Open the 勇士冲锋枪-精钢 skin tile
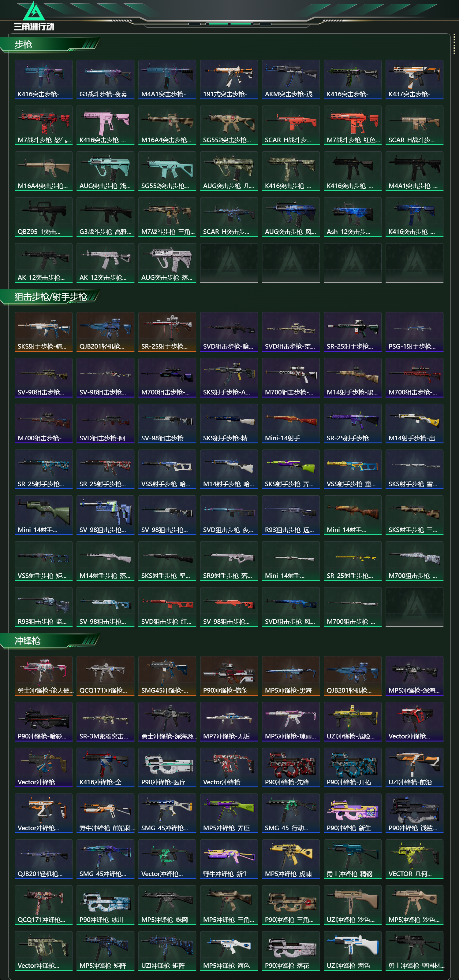The image size is (459, 980). point(353,859)
